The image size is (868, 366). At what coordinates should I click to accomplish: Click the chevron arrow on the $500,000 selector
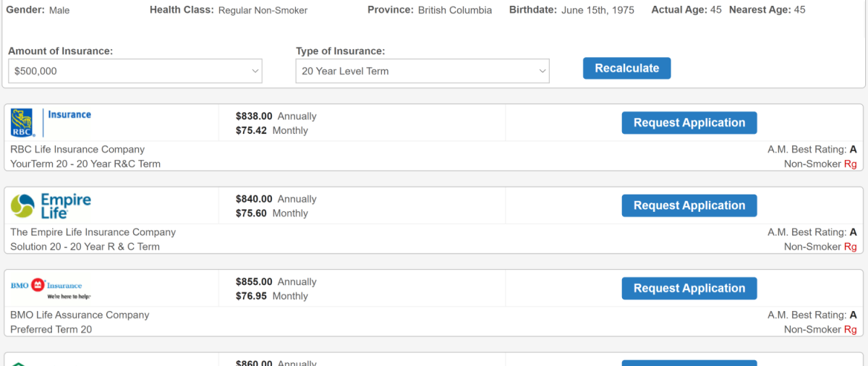point(255,71)
